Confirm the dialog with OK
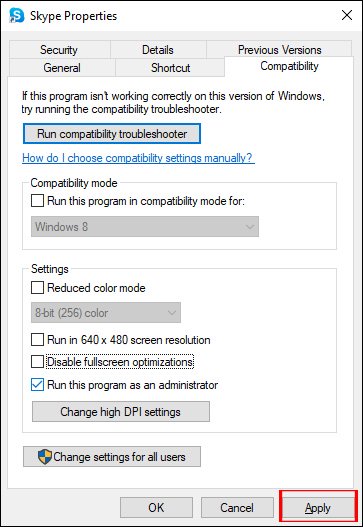The image size is (363, 527). (x=156, y=508)
